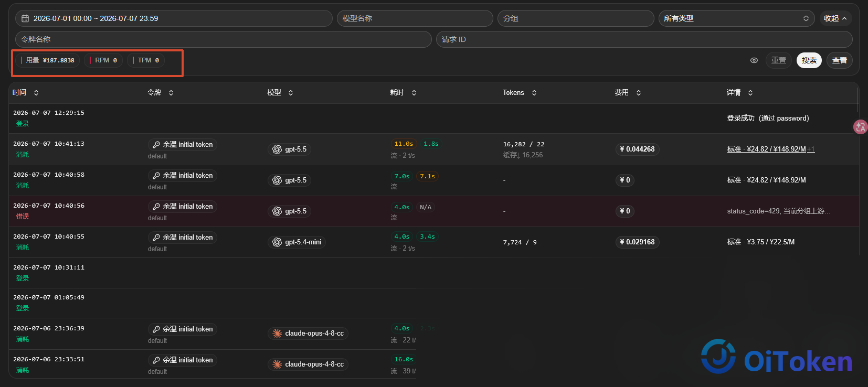This screenshot has height=387, width=868.
Task: Click the 登录成功 (通过 password) detail text
Action: pos(768,119)
